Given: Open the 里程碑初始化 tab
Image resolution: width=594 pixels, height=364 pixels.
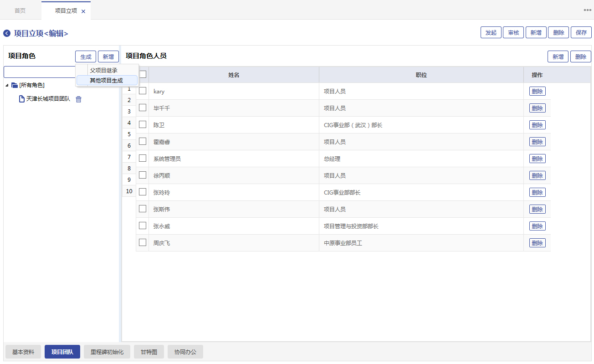Looking at the screenshot, I should pos(107,352).
